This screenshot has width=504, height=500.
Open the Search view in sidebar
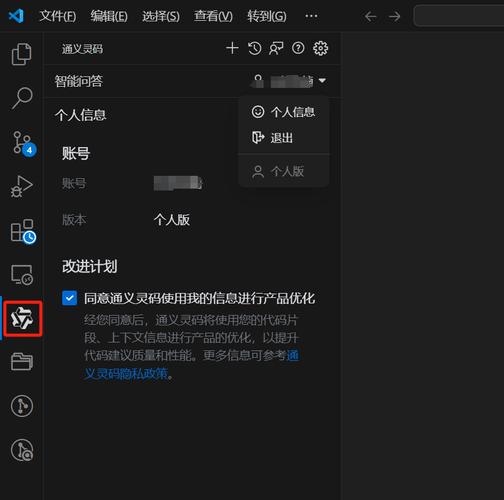point(22,98)
